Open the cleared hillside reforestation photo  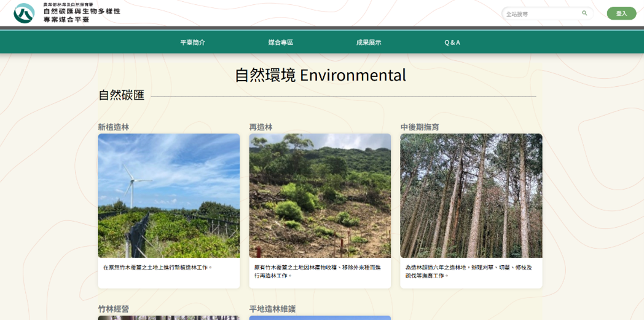tap(320, 196)
